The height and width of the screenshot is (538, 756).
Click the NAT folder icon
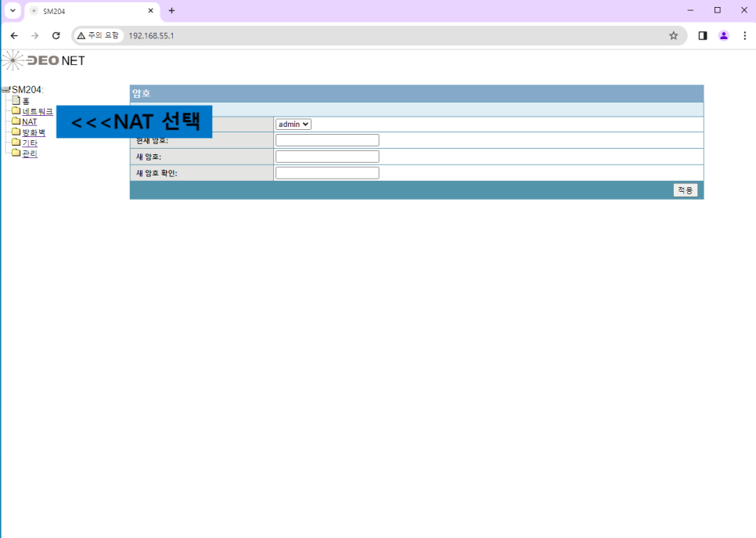click(x=16, y=121)
